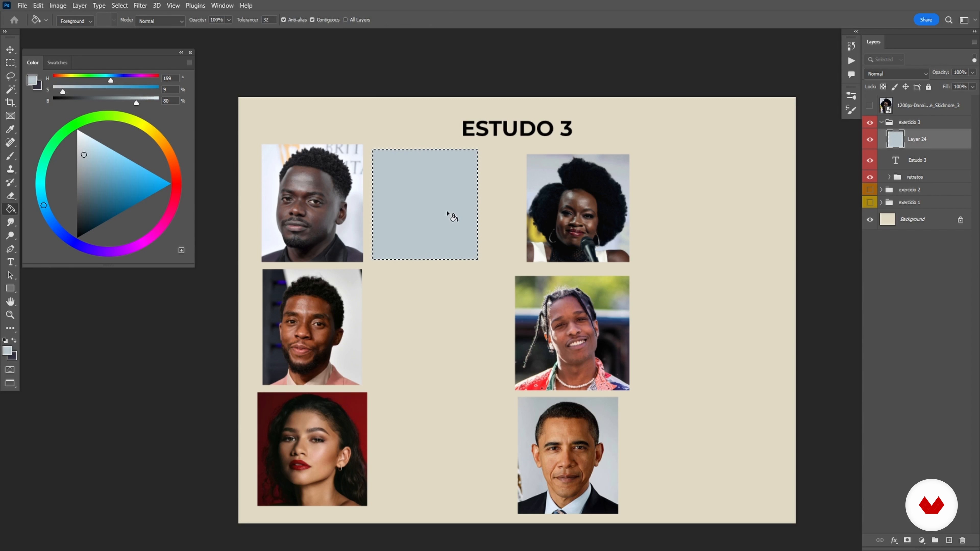Select the Clone Stamp tool
The width and height of the screenshot is (980, 551).
coord(10,169)
